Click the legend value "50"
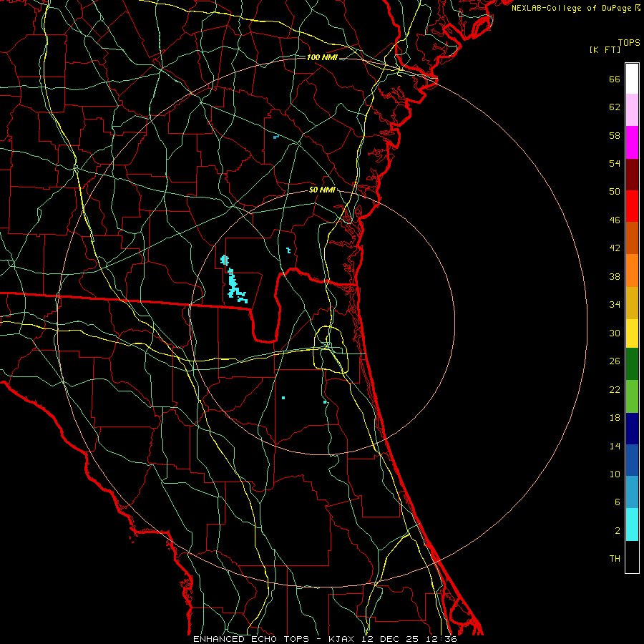 click(615, 191)
